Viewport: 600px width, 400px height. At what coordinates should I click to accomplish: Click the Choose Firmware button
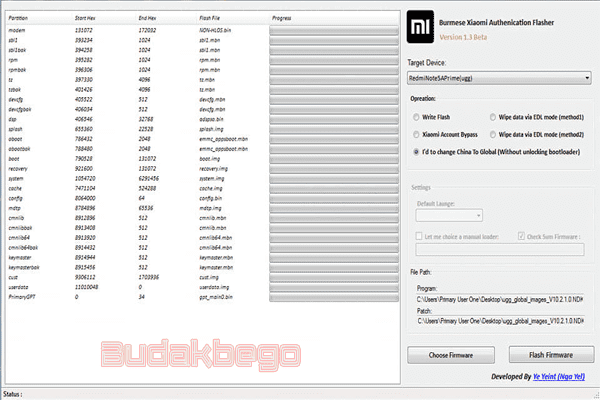pos(451,355)
